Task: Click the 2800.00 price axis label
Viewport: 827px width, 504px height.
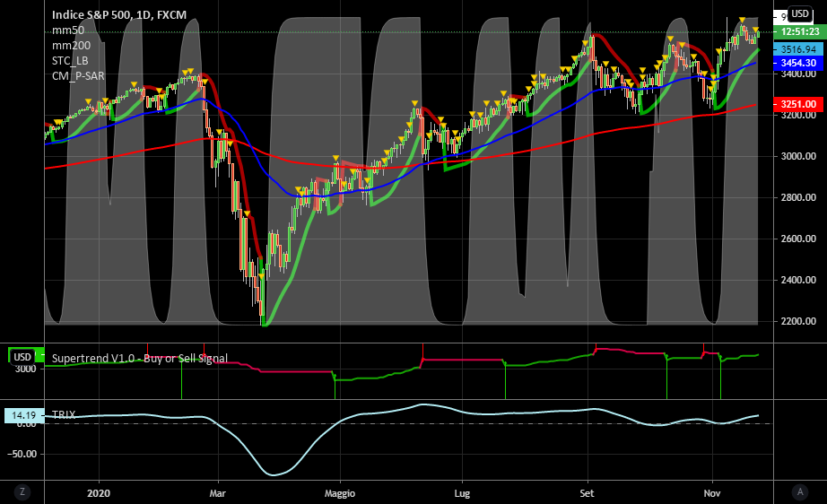Action: 798,197
